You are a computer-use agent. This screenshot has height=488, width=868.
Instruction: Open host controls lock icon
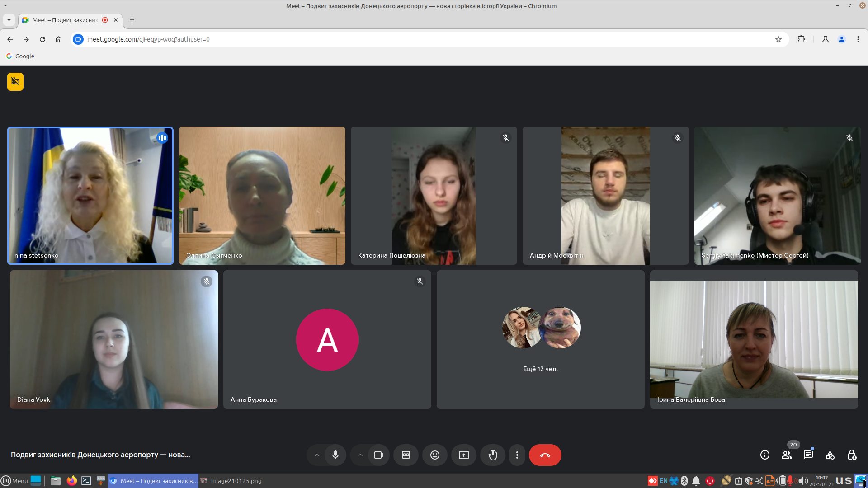(x=852, y=455)
